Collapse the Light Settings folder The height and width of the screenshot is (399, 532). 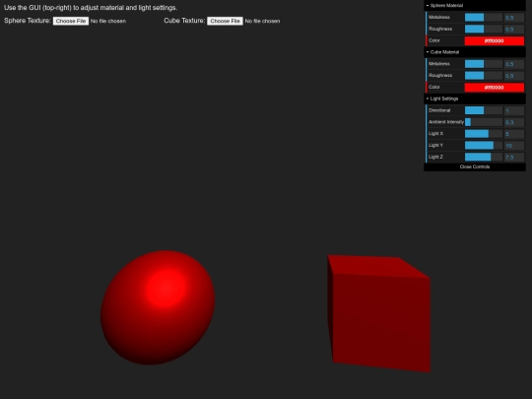[x=475, y=99]
